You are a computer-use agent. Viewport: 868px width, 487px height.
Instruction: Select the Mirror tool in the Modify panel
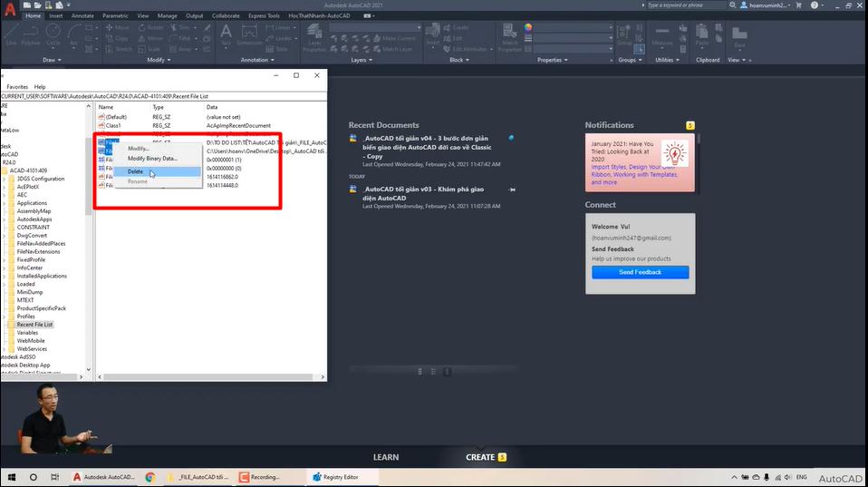(x=150, y=38)
